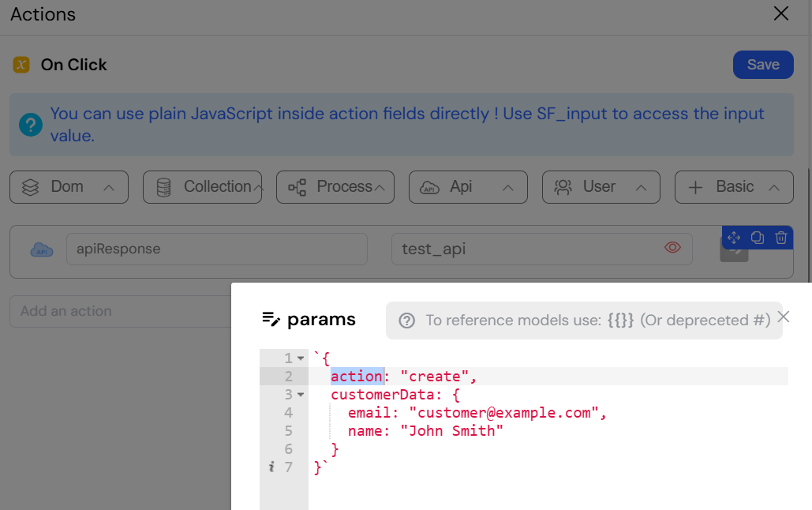Click the edit params button behind toolbar
This screenshot has width=812, height=510.
[x=735, y=256]
